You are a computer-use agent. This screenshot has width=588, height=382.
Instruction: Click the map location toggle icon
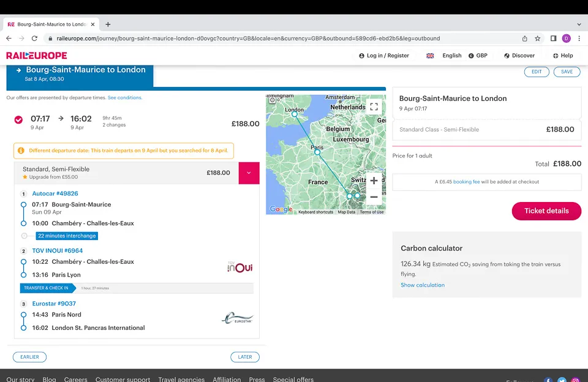coord(273,100)
